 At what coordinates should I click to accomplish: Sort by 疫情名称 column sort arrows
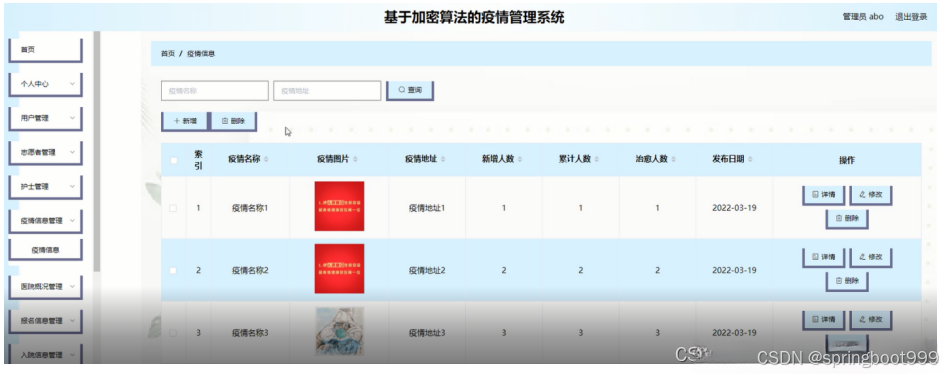(x=266, y=159)
